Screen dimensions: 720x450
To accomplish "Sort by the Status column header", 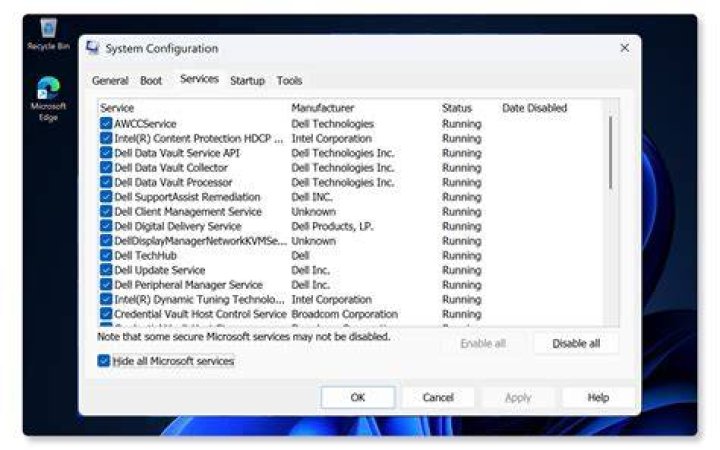I will (457, 108).
